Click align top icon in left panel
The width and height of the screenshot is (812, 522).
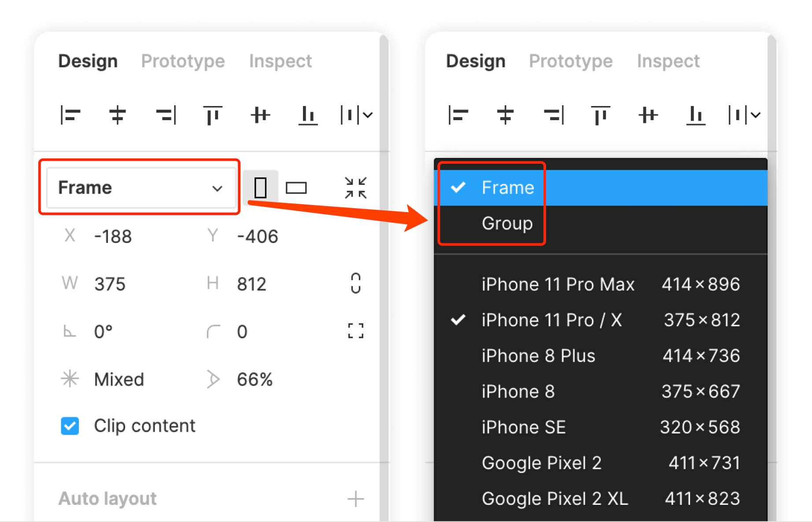[x=212, y=115]
